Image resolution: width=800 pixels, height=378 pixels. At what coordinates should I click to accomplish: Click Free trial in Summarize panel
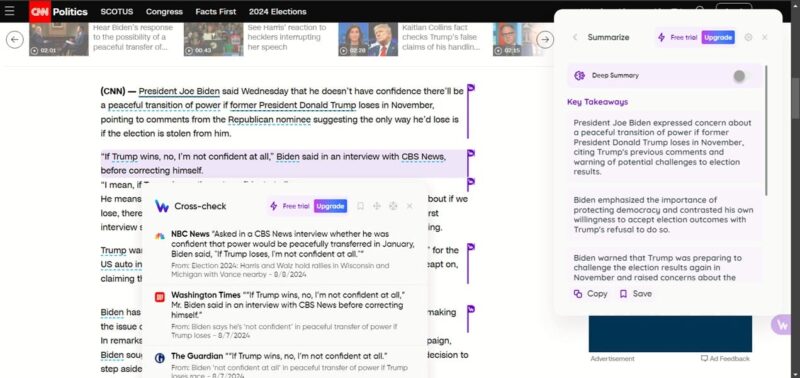coord(684,37)
